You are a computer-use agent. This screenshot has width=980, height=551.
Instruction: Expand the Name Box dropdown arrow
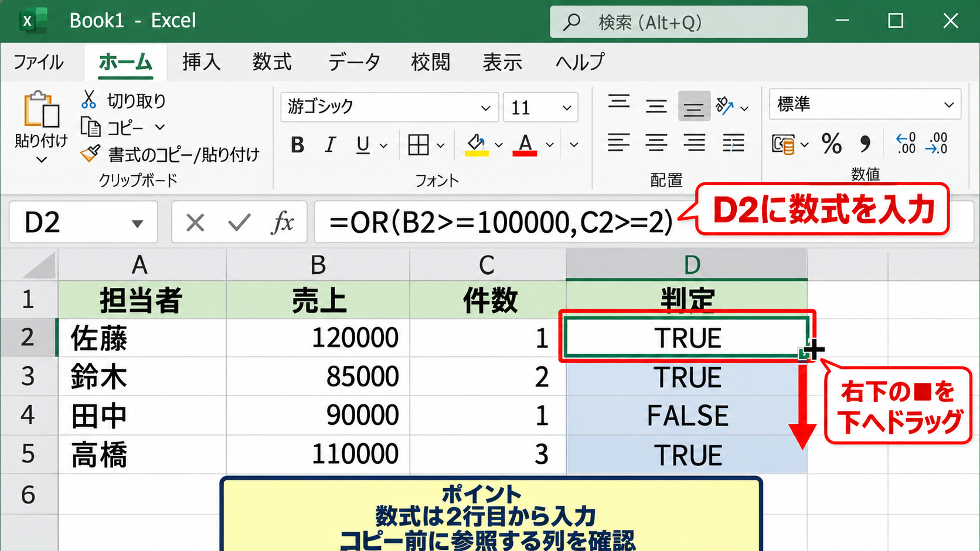pyautogui.click(x=137, y=223)
